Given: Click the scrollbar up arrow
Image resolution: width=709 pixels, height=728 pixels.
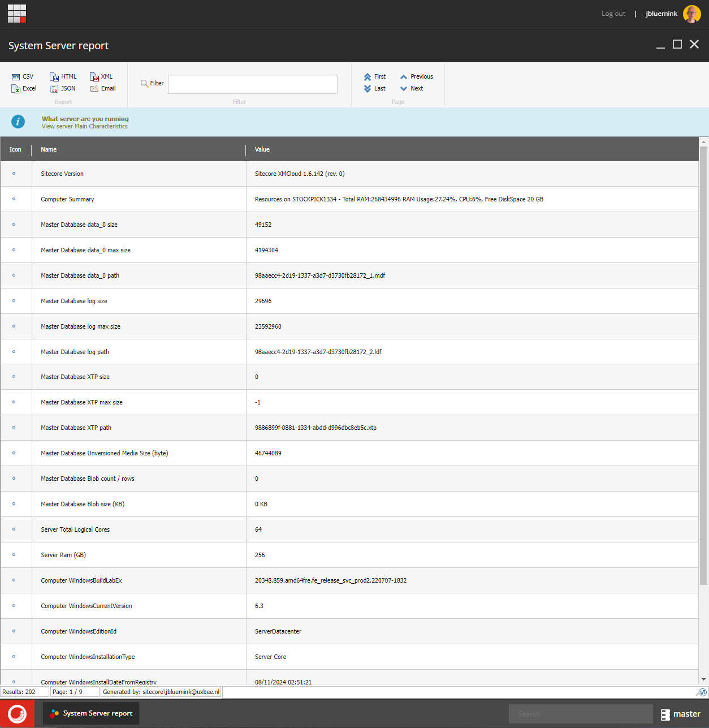Looking at the screenshot, I should pyautogui.click(x=703, y=141).
